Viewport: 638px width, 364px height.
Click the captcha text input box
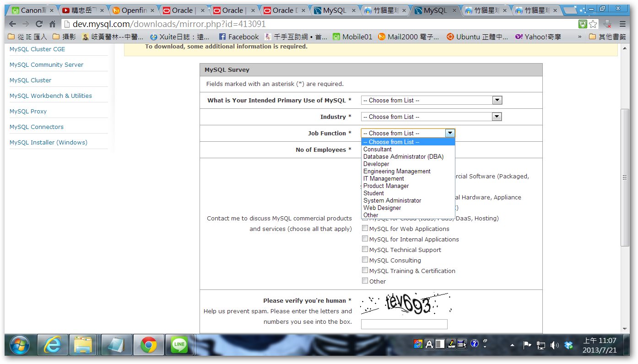point(404,324)
